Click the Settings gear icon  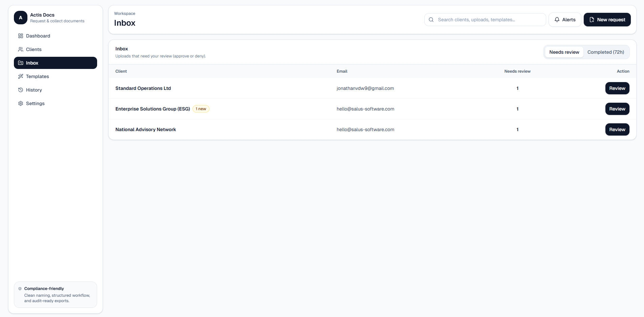pyautogui.click(x=21, y=103)
